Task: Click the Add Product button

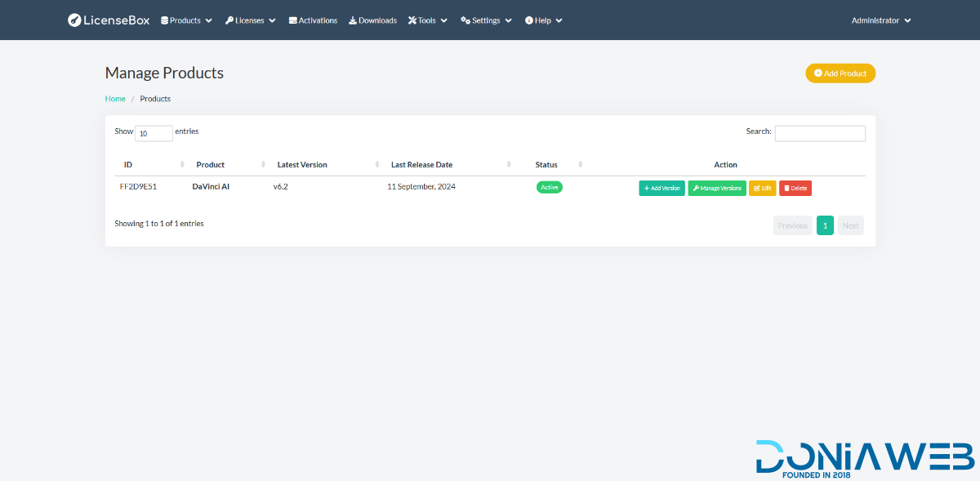Action: click(x=840, y=73)
